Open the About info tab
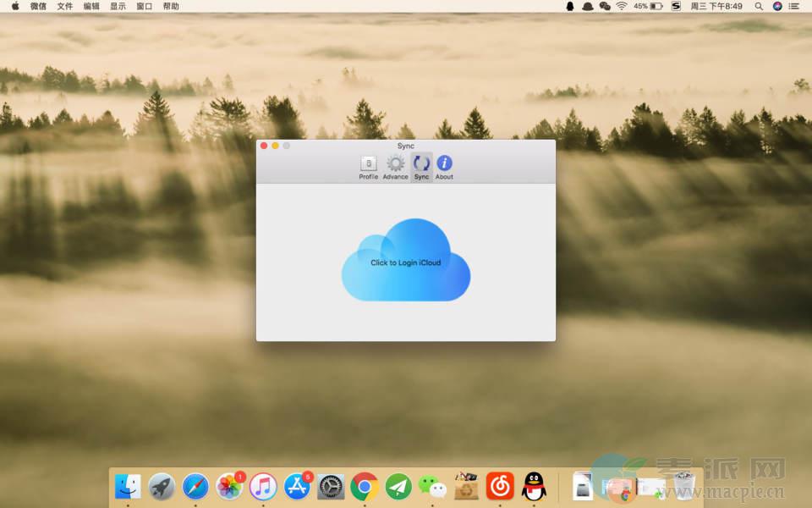 [444, 167]
